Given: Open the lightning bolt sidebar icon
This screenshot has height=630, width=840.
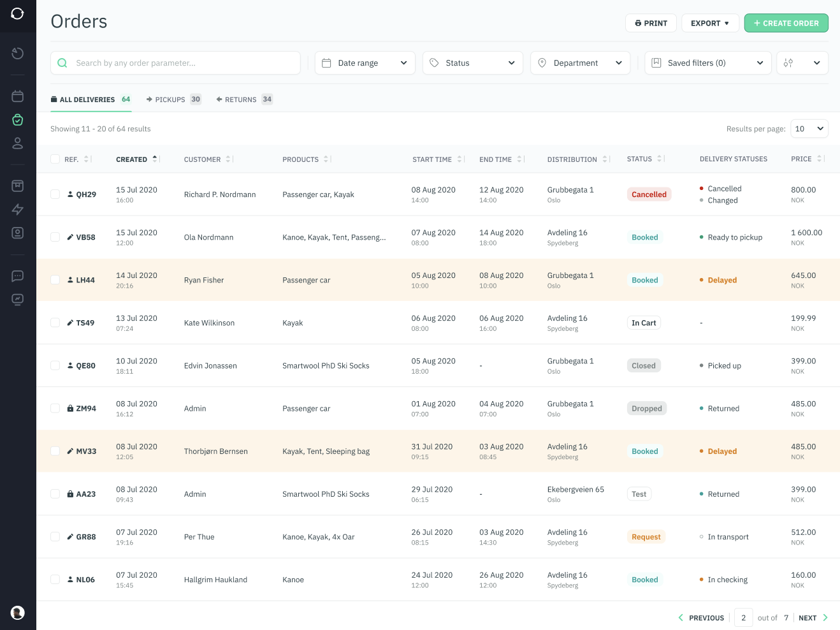Looking at the screenshot, I should [18, 210].
